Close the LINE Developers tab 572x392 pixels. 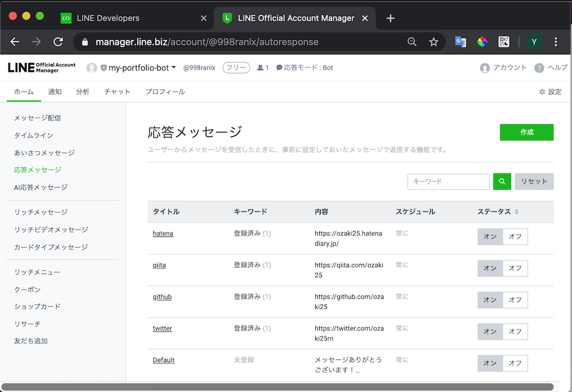(203, 18)
